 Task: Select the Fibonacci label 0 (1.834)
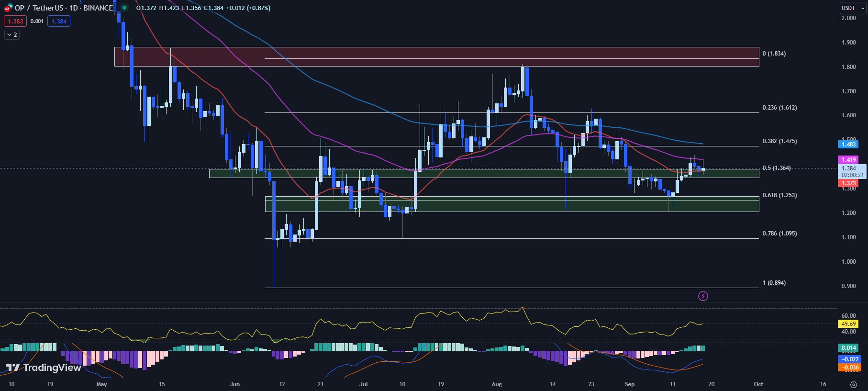click(x=774, y=54)
